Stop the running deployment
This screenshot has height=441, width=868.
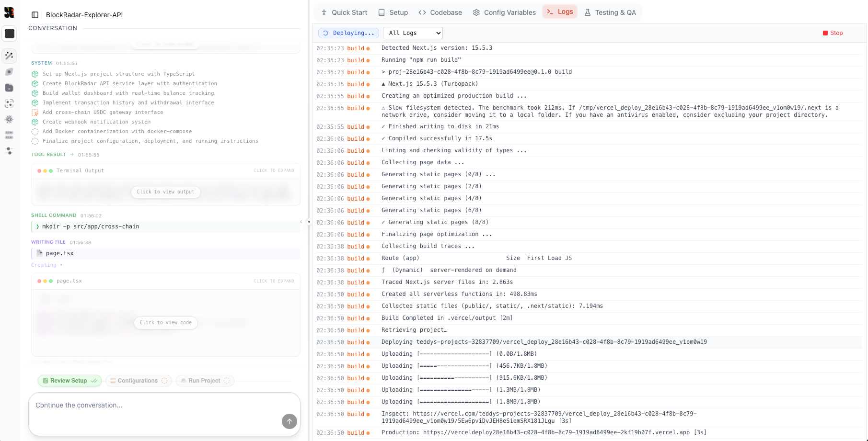tap(833, 33)
